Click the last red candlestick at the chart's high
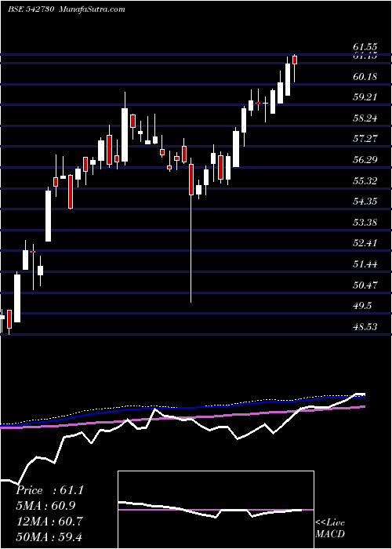This screenshot has height=549, width=392. pyautogui.click(x=295, y=60)
